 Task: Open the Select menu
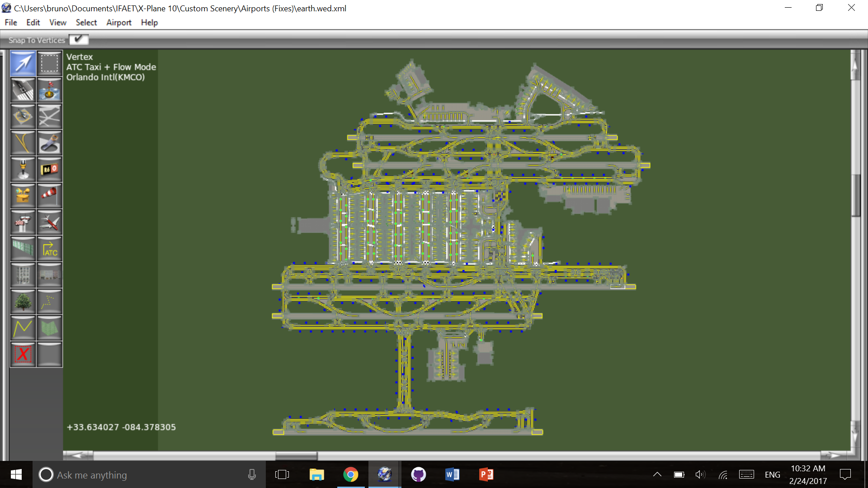coord(86,23)
